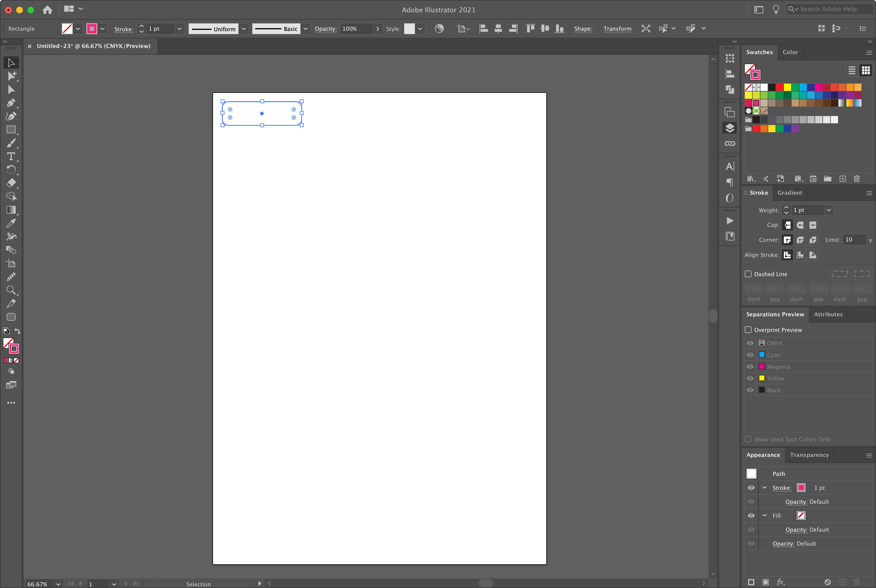Toggle visibility of Magenta separation
Image resolution: width=876 pixels, height=588 pixels.
(x=750, y=367)
